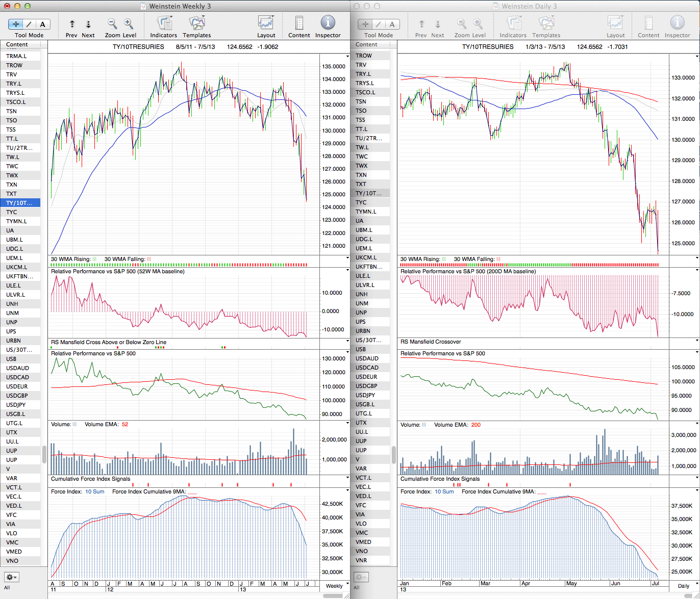
Task: Click the zoom in magnifier in Weekly window
Action: click(x=129, y=24)
